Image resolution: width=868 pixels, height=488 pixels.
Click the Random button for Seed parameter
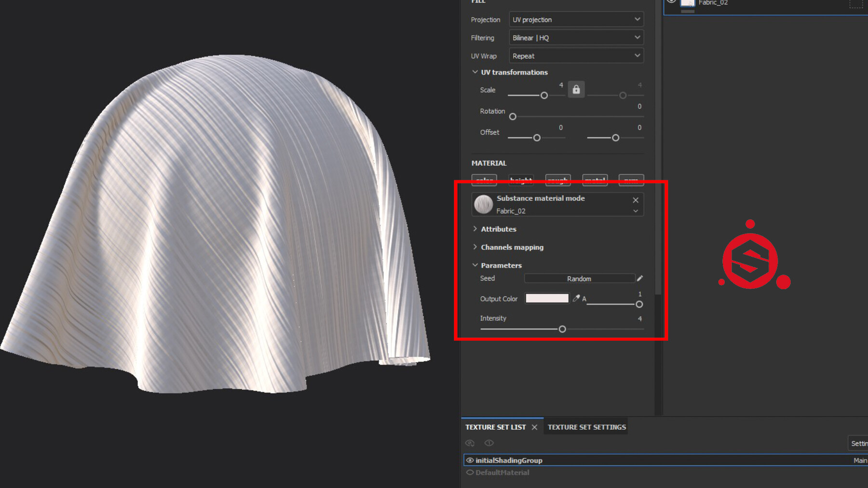[x=579, y=278]
